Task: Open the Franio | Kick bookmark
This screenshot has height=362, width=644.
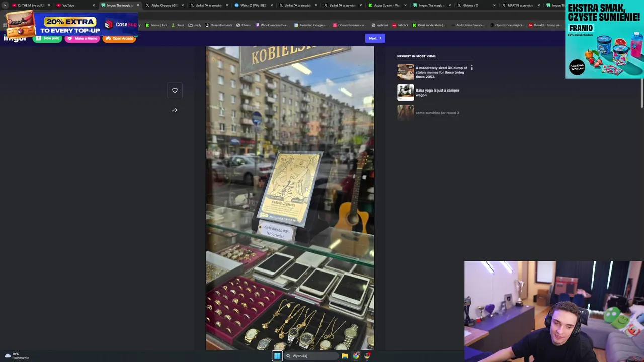Action: point(156,25)
